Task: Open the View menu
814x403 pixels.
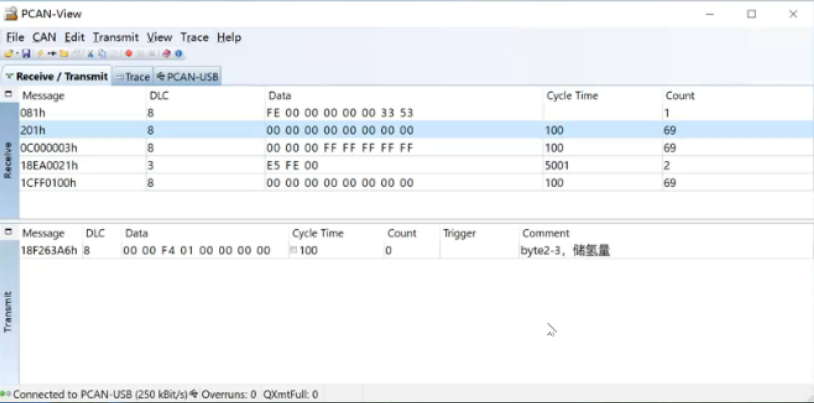Action: (x=159, y=37)
